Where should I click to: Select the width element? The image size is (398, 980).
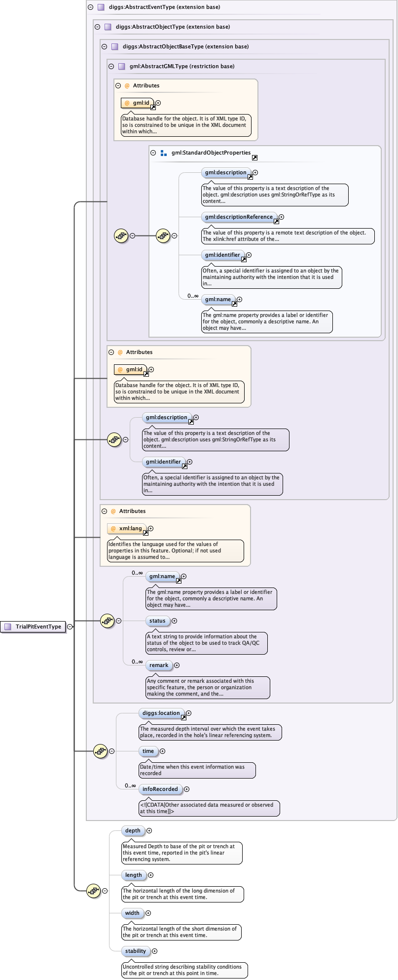132,913
